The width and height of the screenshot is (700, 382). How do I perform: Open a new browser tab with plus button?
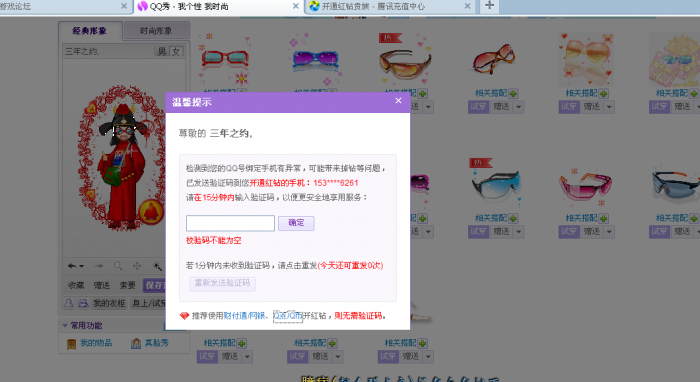click(489, 6)
